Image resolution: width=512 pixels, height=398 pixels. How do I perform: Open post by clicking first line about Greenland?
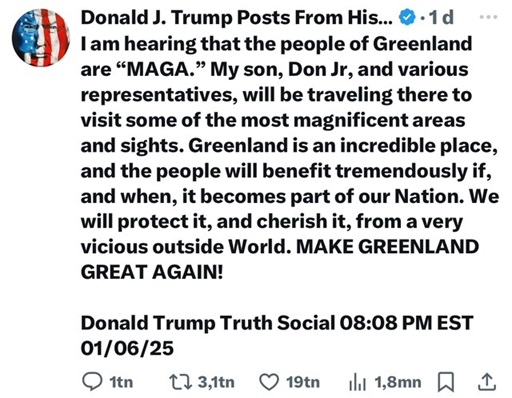point(276,44)
